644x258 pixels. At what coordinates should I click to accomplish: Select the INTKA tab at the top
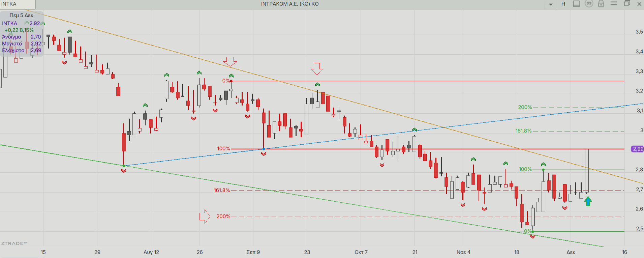coord(18,4)
